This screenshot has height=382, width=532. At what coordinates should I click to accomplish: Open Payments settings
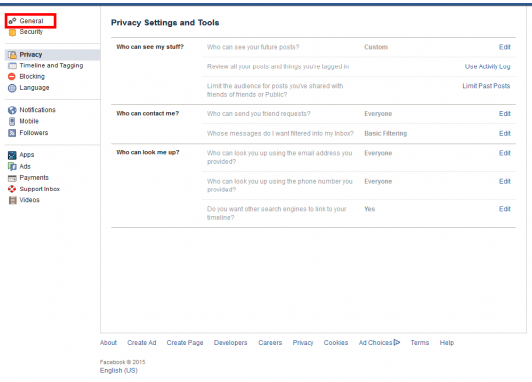pyautogui.click(x=34, y=178)
